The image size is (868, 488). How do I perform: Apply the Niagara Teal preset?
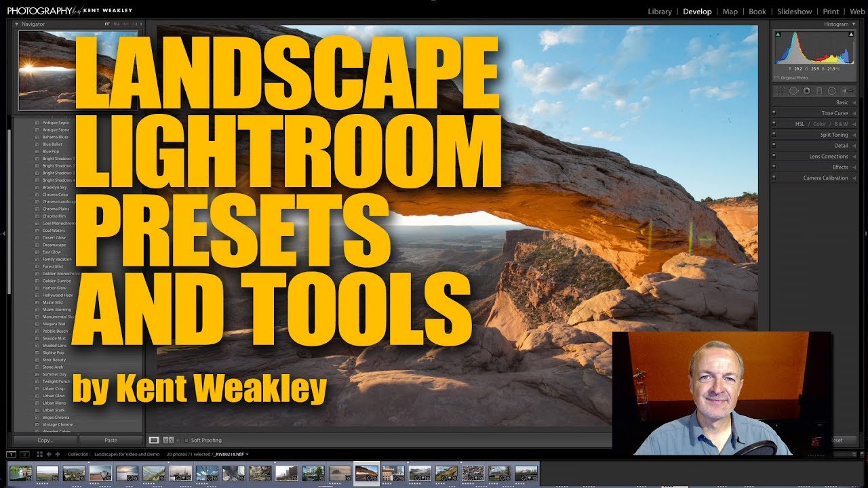pyautogui.click(x=54, y=324)
